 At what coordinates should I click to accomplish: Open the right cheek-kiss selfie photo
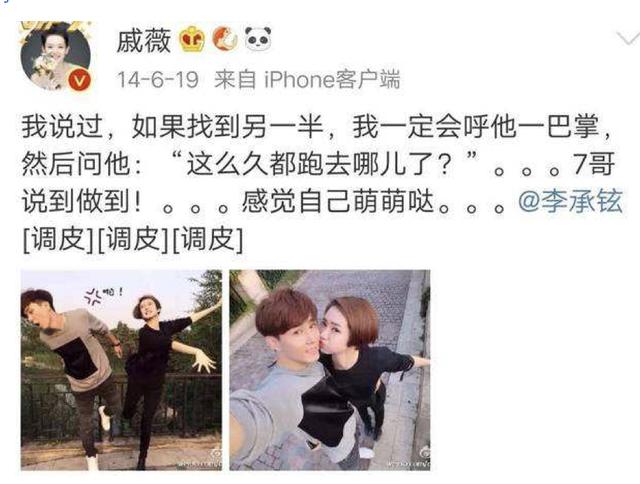tap(330, 370)
